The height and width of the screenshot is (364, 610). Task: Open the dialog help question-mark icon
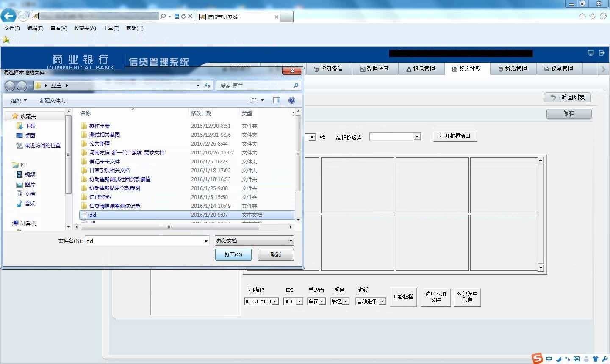tap(292, 100)
